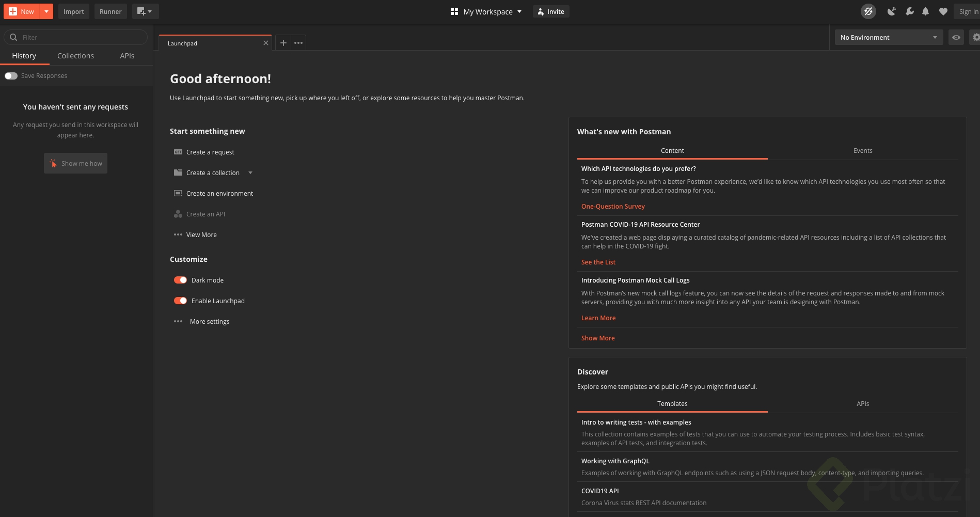Image resolution: width=980 pixels, height=517 pixels.
Task: Open the tab options ellipsis menu
Action: (x=298, y=43)
